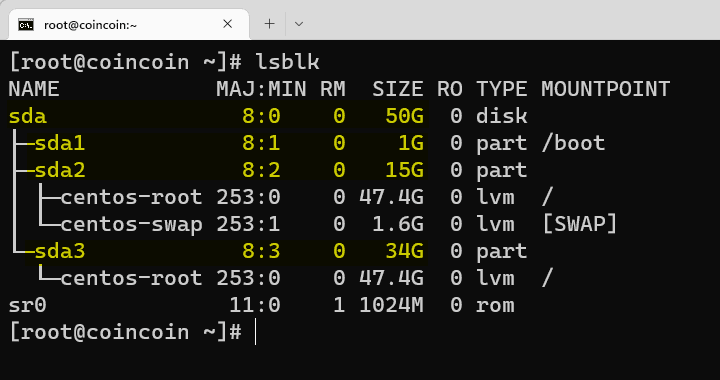This screenshot has height=380, width=720.
Task: Place cursor at the bottom command prompt
Action: (255, 332)
